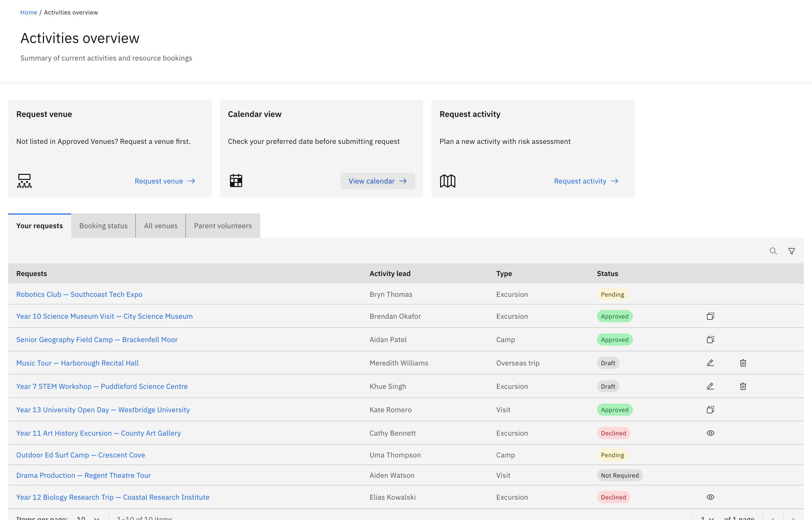This screenshot has height=520, width=812.
Task: Click the Status column header
Action: 607,273
